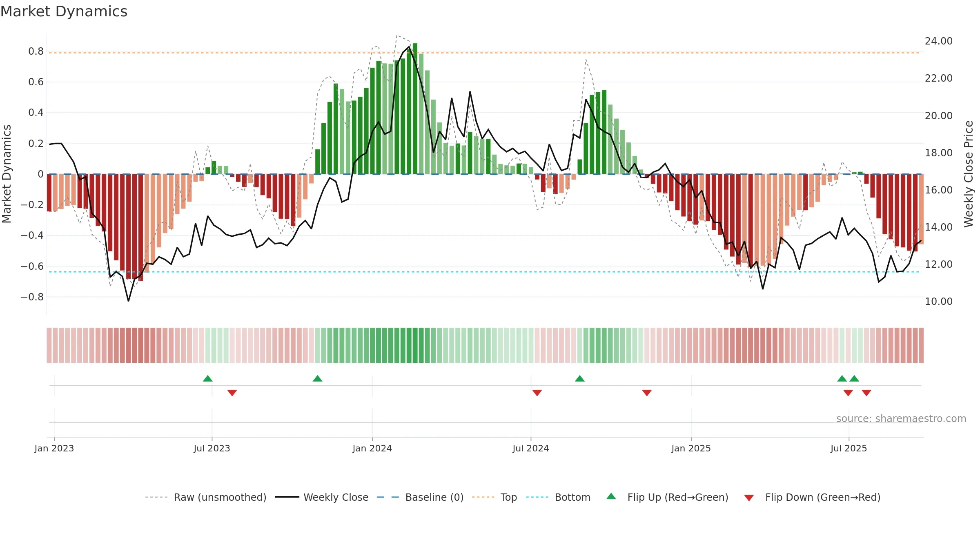Toggle Flip Down (Green→Red) legend entry
This screenshot has height=551, width=980.
point(812,497)
